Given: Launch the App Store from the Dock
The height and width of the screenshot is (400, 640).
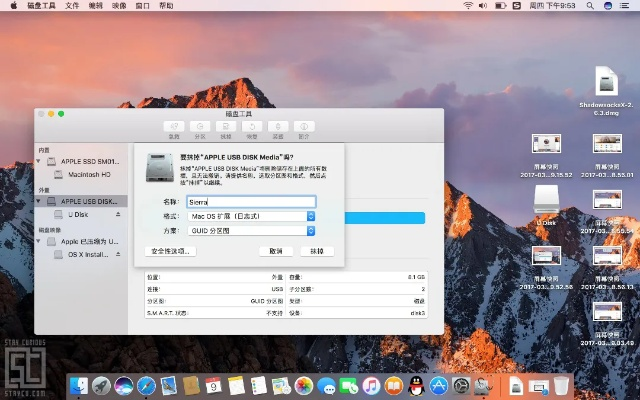Looking at the screenshot, I should (x=438, y=385).
